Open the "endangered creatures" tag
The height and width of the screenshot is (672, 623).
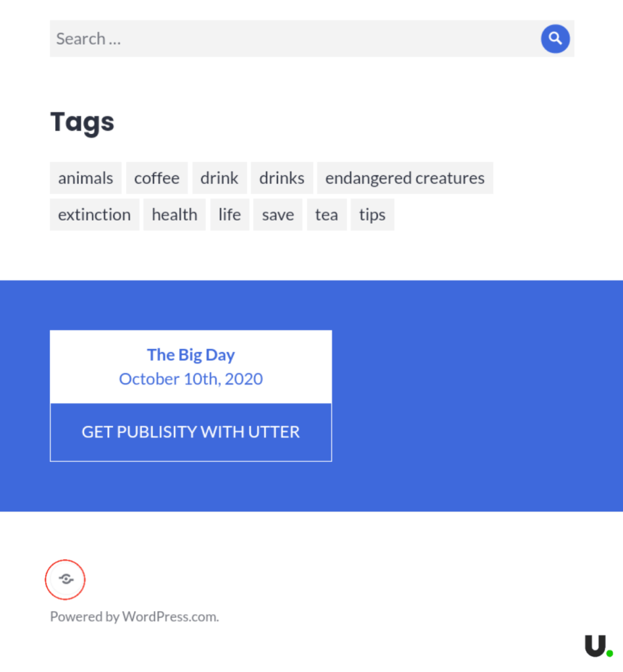click(404, 178)
